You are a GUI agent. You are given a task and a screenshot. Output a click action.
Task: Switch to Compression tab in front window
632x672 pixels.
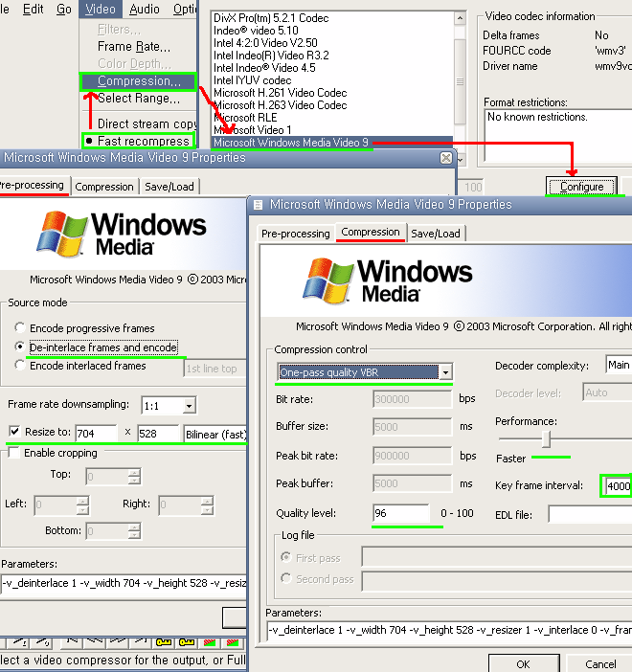coord(371,232)
